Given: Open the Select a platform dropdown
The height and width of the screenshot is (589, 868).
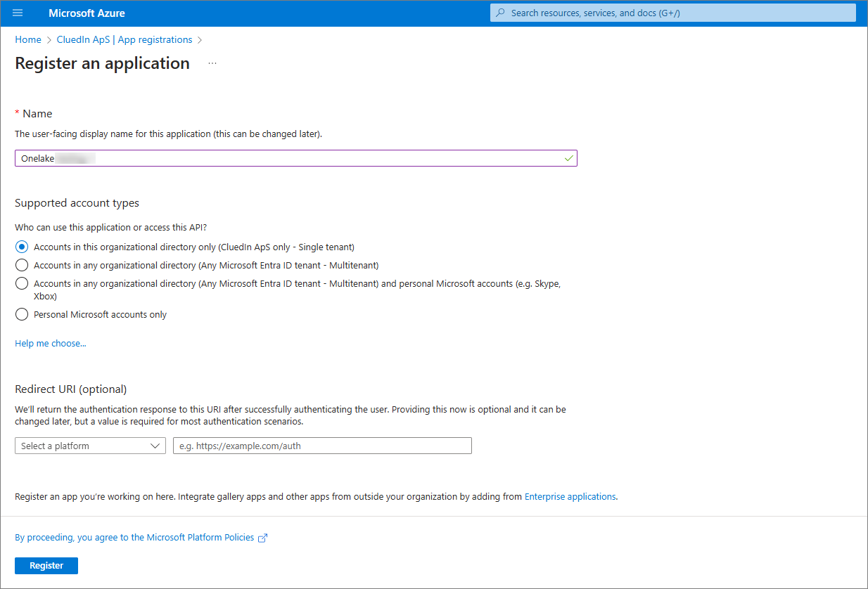Looking at the screenshot, I should (x=90, y=446).
